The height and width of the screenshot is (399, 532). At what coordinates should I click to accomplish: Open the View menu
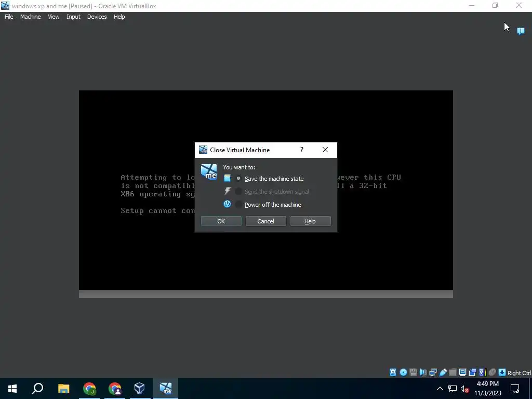click(x=54, y=17)
